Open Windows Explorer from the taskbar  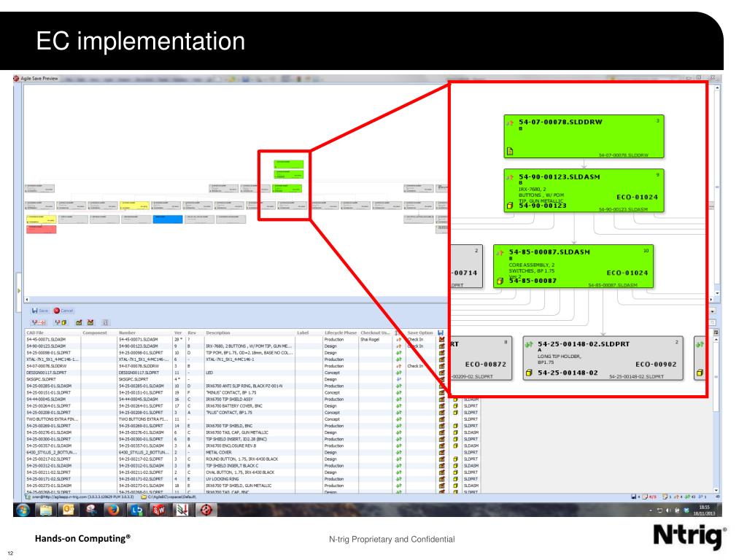pos(46,510)
